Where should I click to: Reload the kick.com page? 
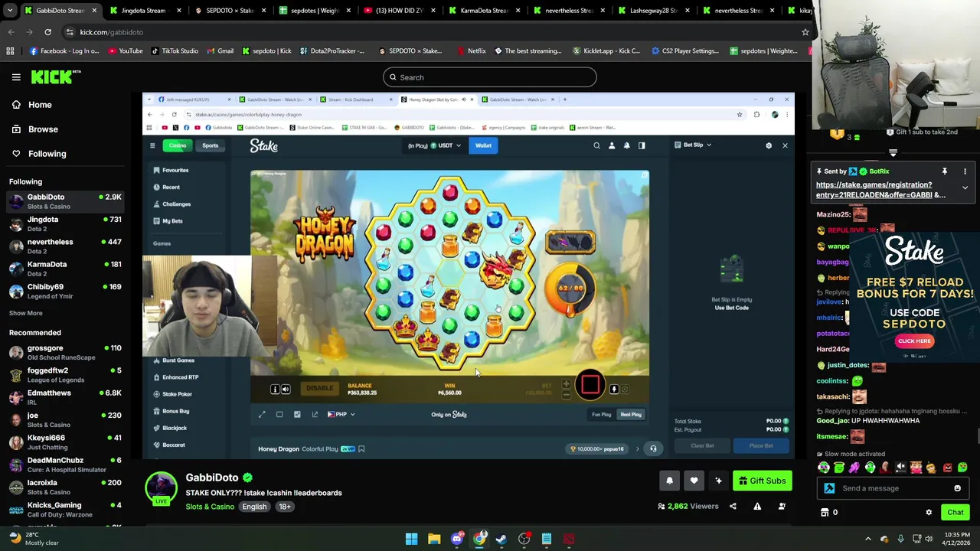point(47,32)
